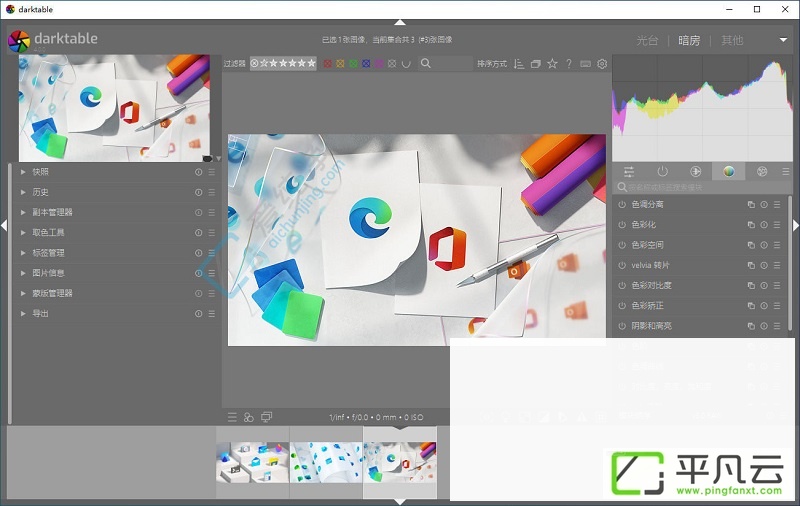
Task: Expand the 历史 panel
Action: click(x=23, y=192)
